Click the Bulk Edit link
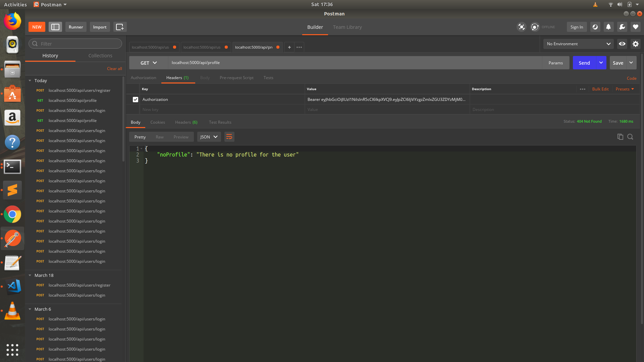Screen dimensions: 644x362 click(x=600, y=89)
